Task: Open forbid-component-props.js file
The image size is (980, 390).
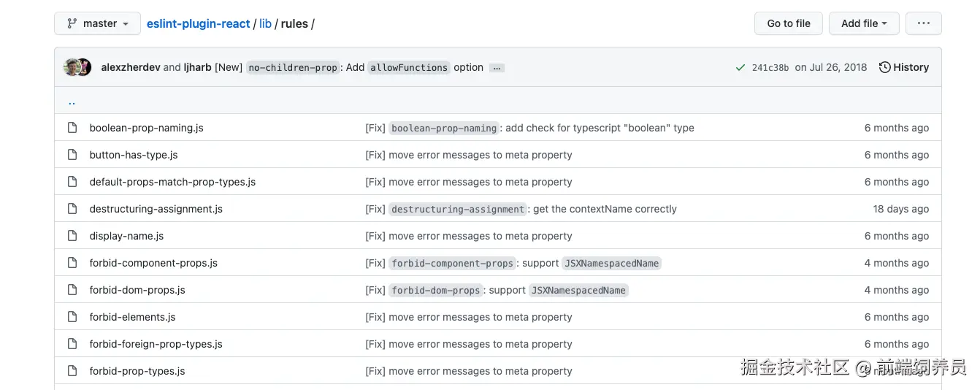Action: [153, 263]
